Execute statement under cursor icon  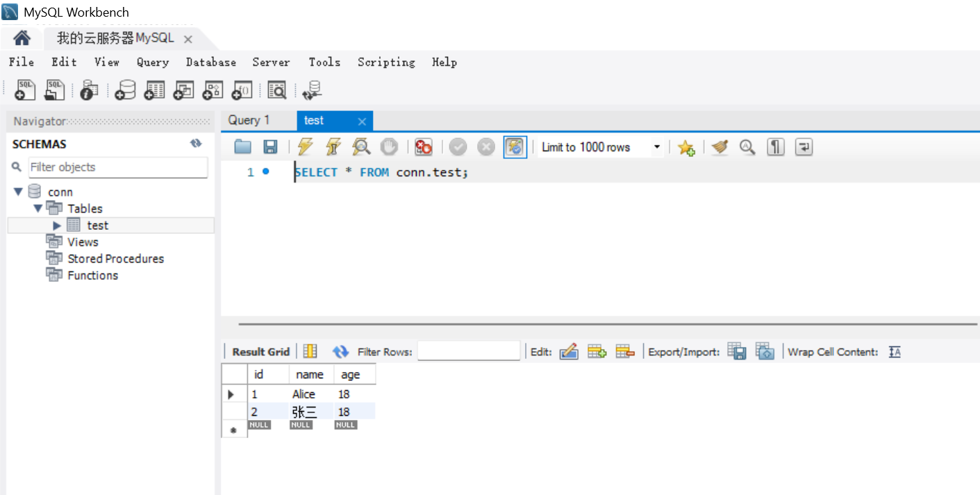(x=333, y=146)
